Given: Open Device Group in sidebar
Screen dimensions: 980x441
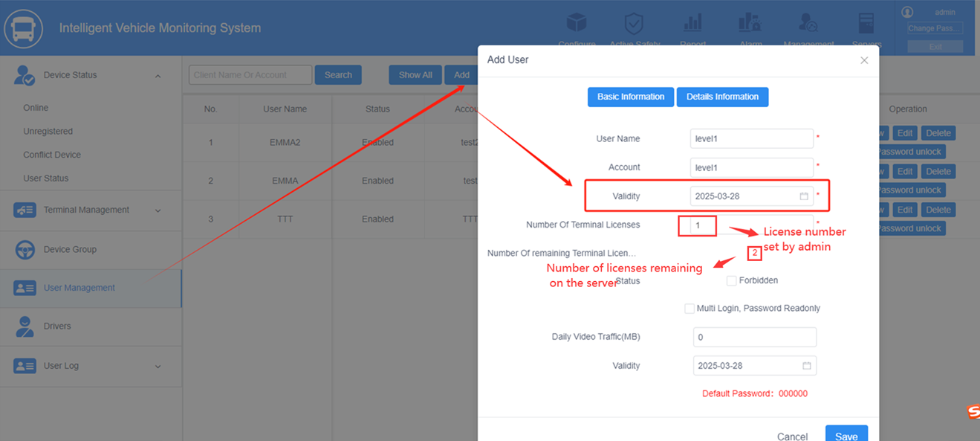Looking at the screenshot, I should (x=70, y=250).
